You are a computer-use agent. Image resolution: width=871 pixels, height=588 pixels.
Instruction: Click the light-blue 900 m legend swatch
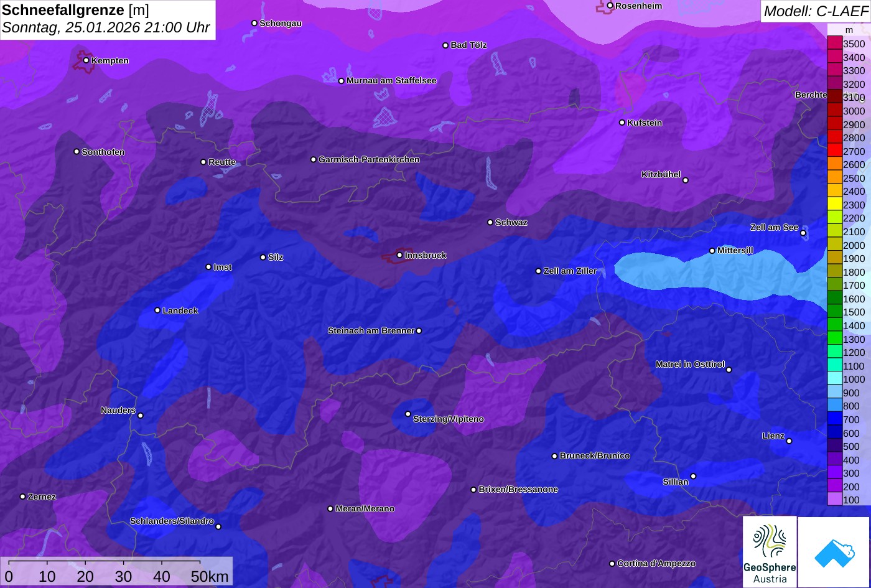coord(834,393)
